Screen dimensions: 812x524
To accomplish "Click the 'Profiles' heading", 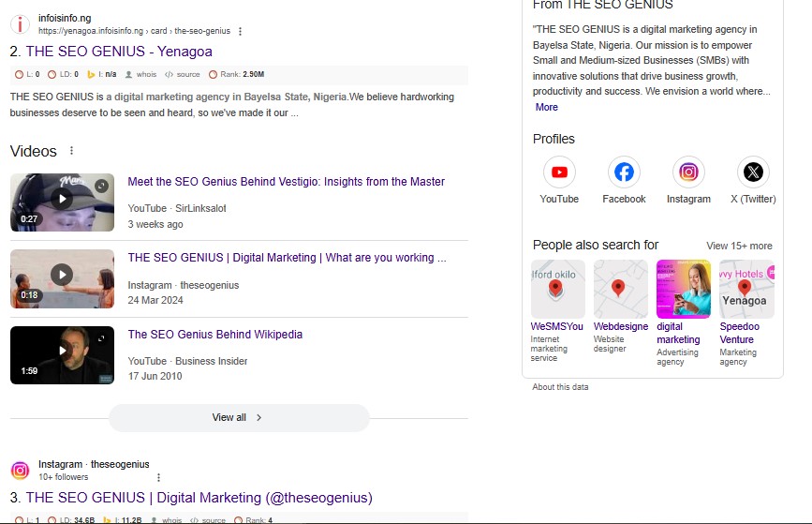I will 554,139.
